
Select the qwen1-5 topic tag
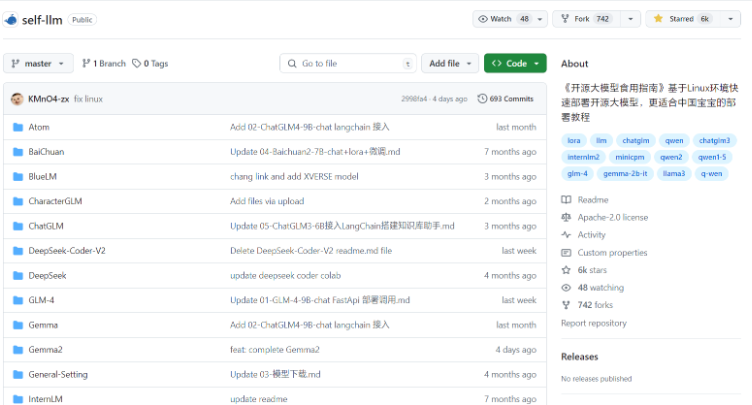[712, 157]
